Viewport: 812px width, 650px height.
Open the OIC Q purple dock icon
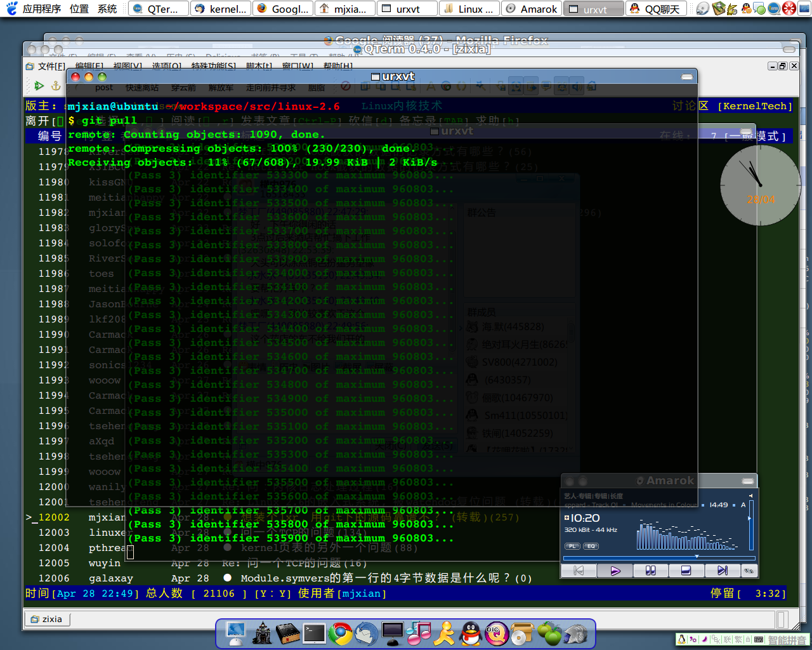(x=497, y=633)
